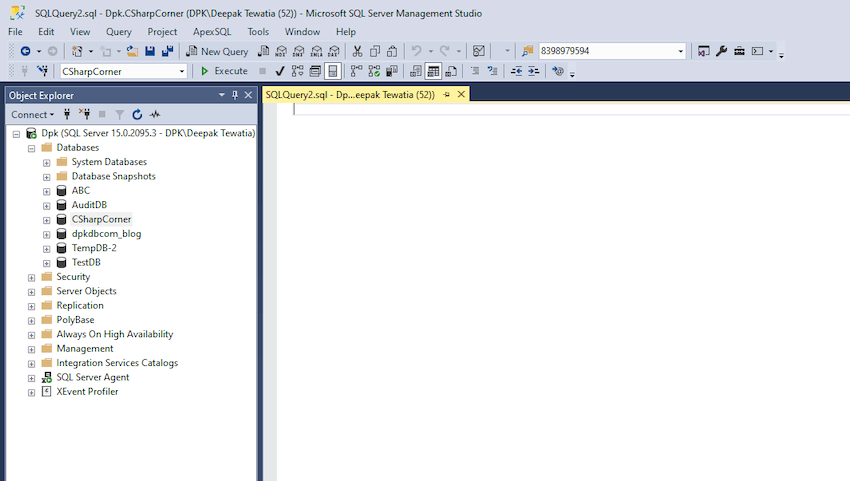
Task: Click the Properties wrench icon
Action: pyautogui.click(x=722, y=51)
